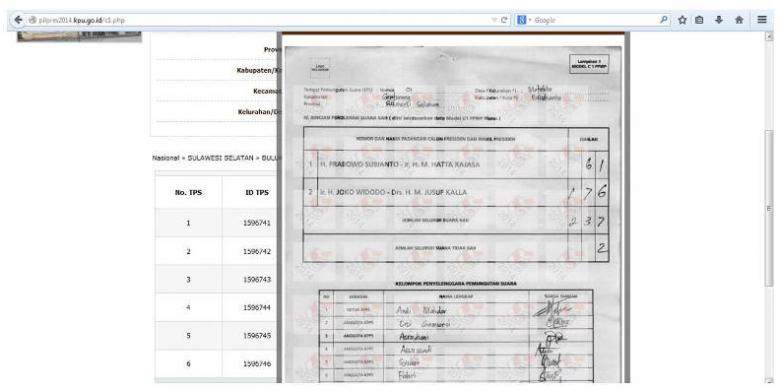
Task: Click the magnifier search icon
Action: [664, 20]
